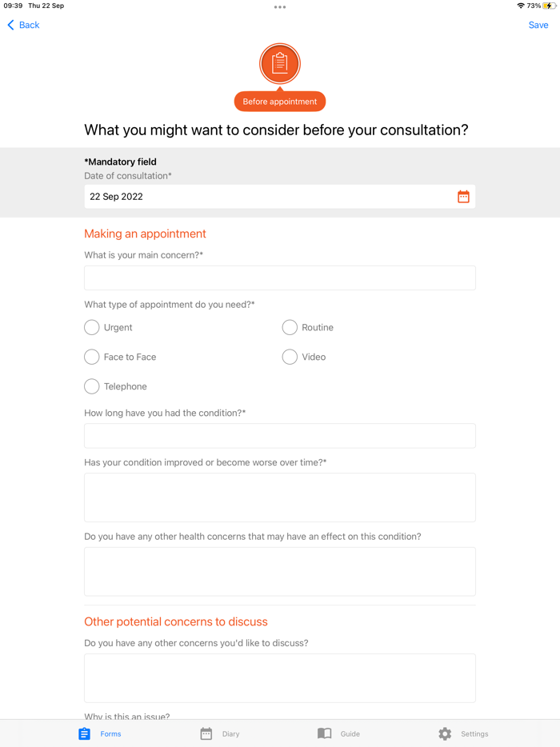
Task: Choose Telephone as appointment type
Action: (x=91, y=386)
